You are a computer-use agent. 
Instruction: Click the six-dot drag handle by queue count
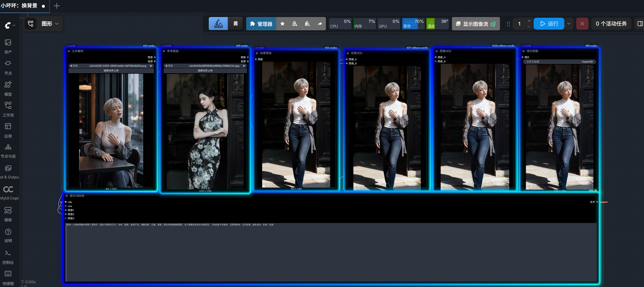click(508, 24)
